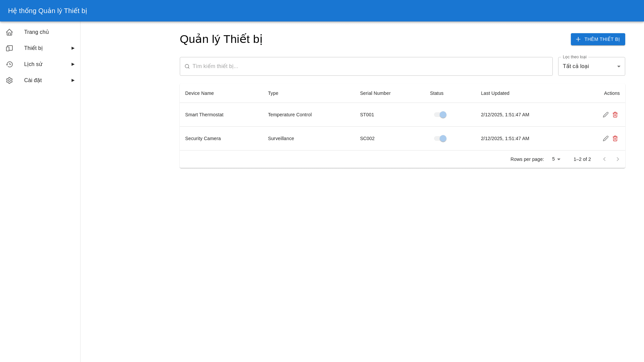Edit the Smart Thermostat row with the pencil icon
Image resolution: width=644 pixels, height=362 pixels.
605,115
